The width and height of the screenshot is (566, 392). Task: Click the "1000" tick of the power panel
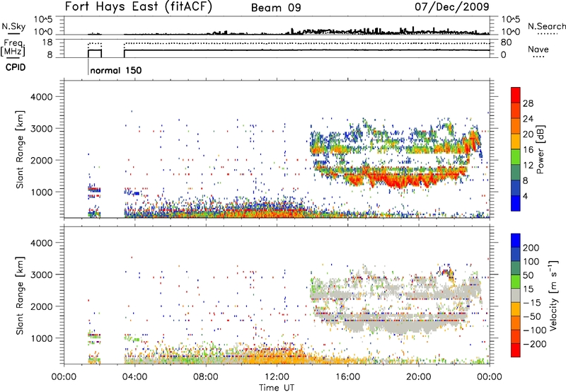pos(42,192)
